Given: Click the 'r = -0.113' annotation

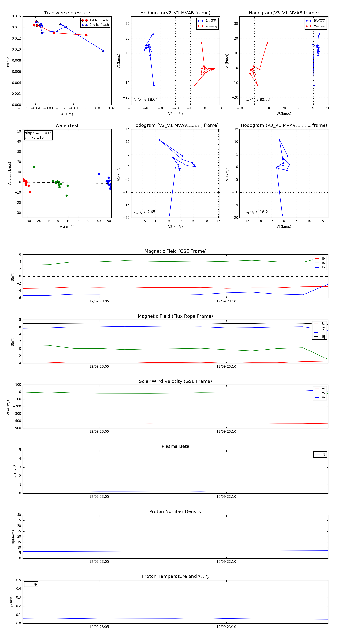Looking at the screenshot, I should 35,137.
